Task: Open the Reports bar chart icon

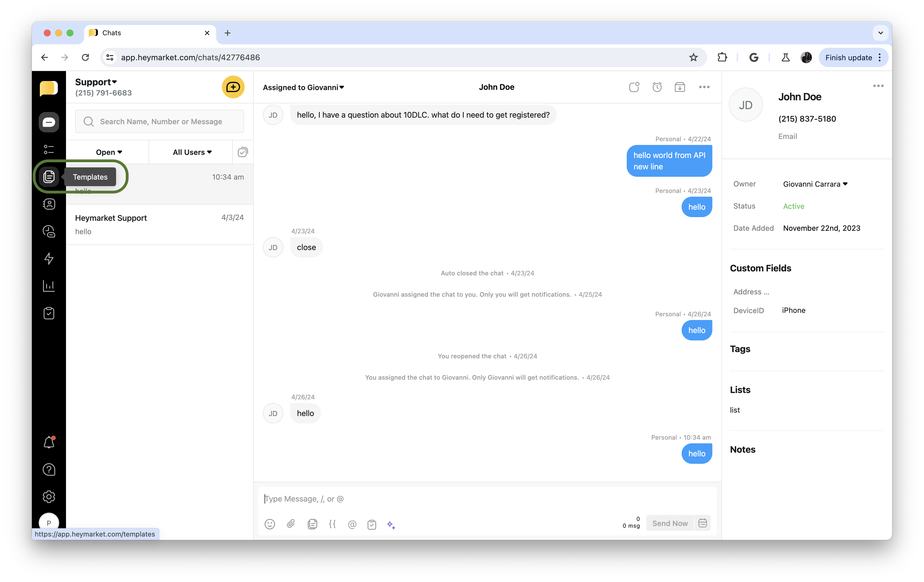Action: point(49,286)
